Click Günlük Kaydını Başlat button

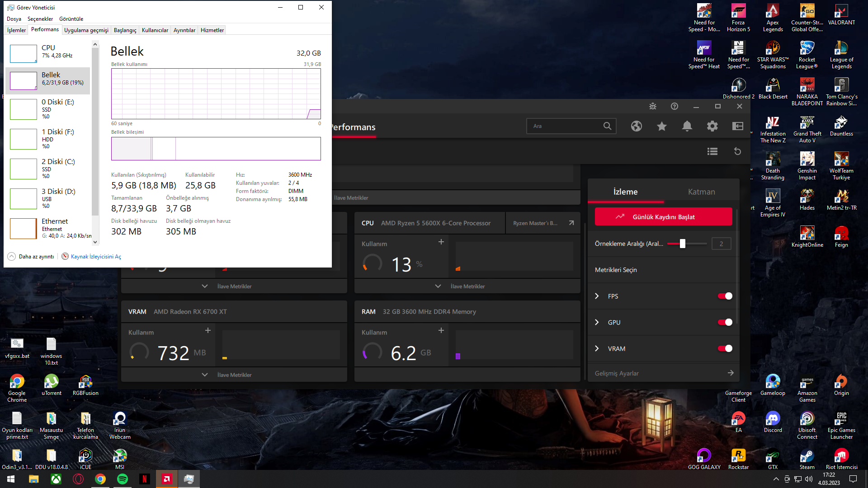click(x=663, y=216)
